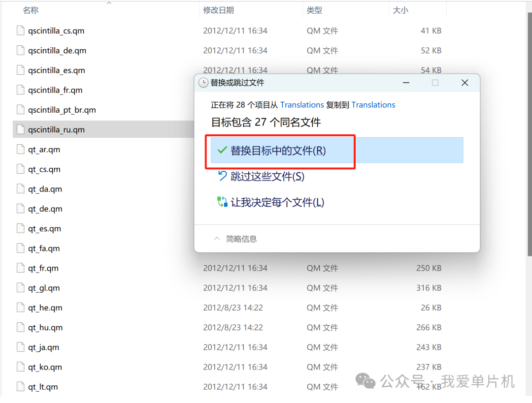
Task: Click the 250 KB size of qt_fr.qm
Action: click(429, 268)
